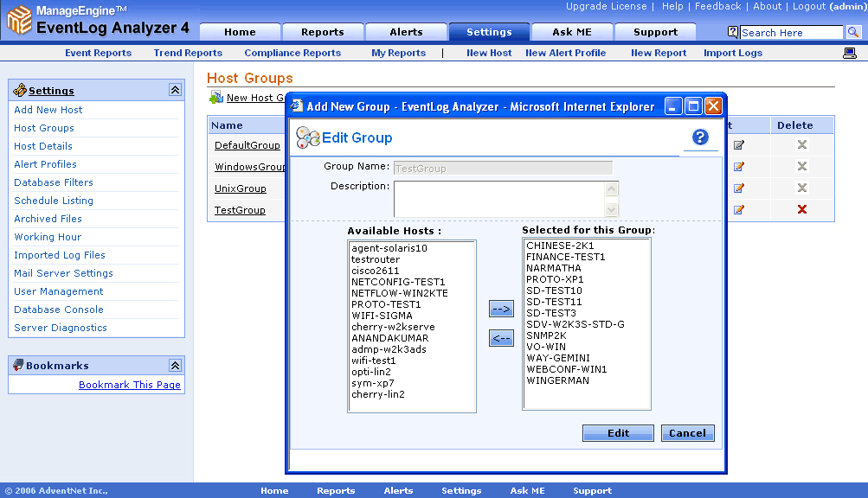Click the Internet Explorer icon in popup title bar

pos(298,105)
